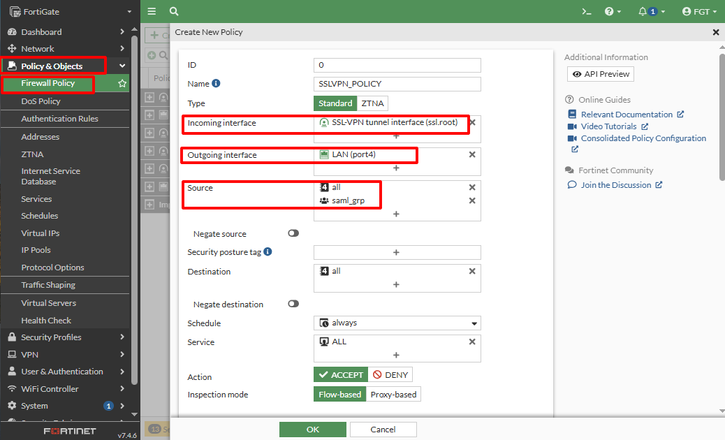The width and height of the screenshot is (725, 440).
Task: Open the FortiGate device dropdown
Action: pos(129,12)
